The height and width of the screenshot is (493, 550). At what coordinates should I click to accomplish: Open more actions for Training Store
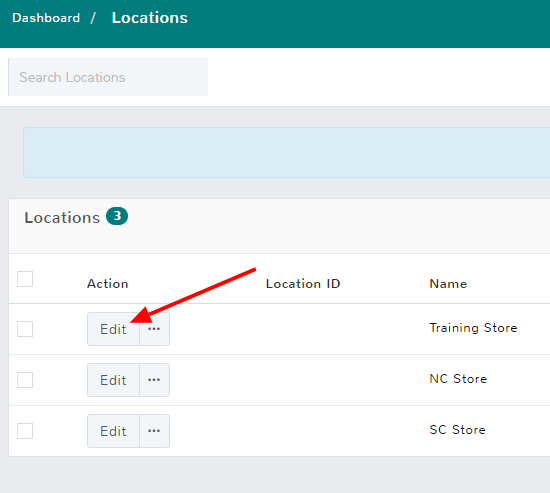pyautogui.click(x=154, y=329)
